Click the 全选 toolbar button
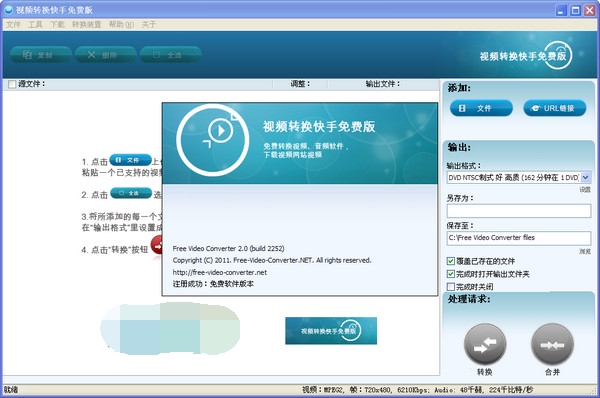The width and height of the screenshot is (600, 398). pos(171,55)
